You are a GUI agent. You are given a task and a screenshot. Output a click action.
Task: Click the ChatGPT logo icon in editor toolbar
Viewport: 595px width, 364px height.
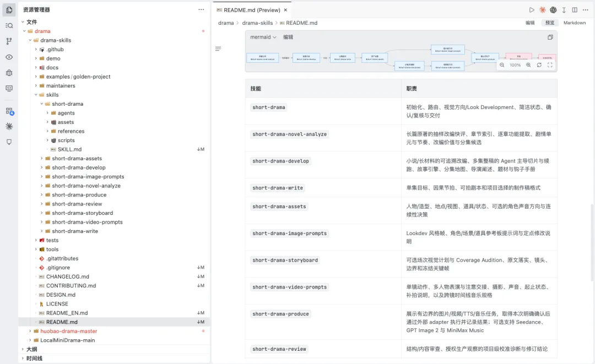pyautogui.click(x=553, y=10)
